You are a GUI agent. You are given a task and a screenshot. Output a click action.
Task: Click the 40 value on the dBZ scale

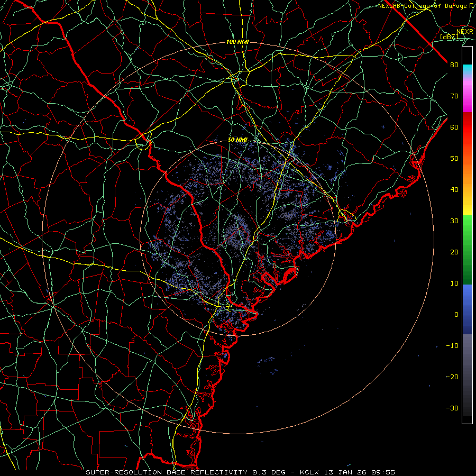coord(454,190)
